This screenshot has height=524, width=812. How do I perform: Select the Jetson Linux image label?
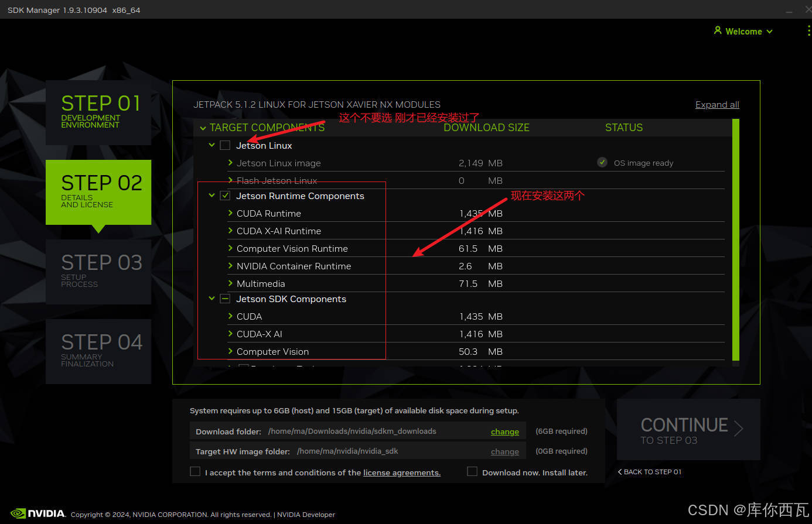(279, 163)
